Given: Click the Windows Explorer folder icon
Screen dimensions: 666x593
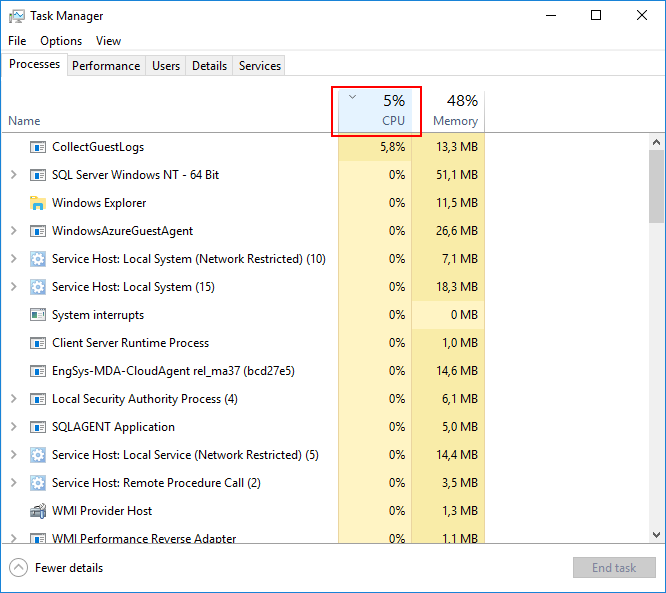Looking at the screenshot, I should click(38, 203).
